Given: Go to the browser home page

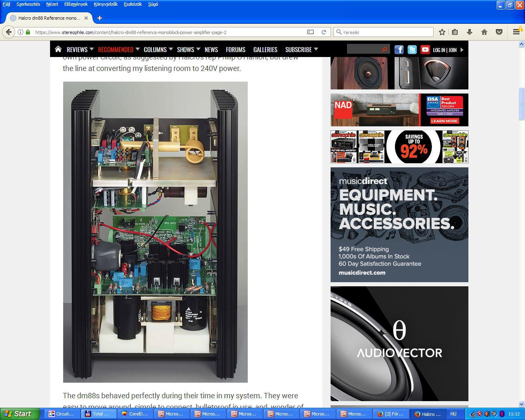Looking at the screenshot, I should click(x=484, y=32).
